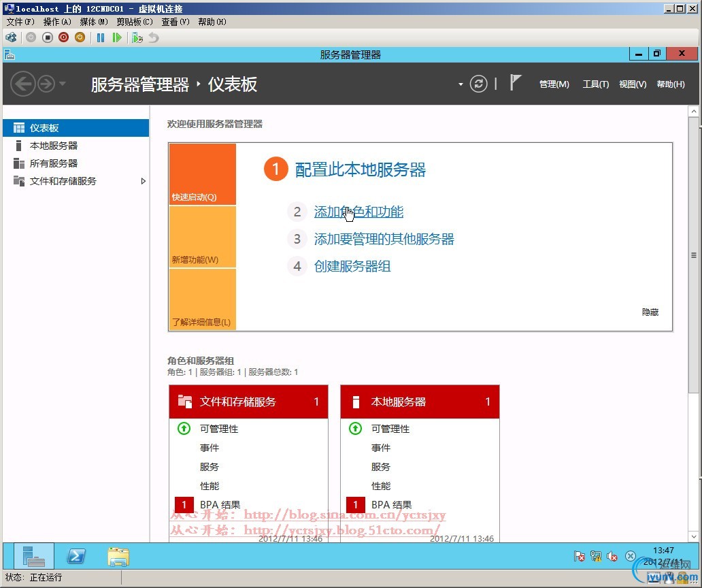Click red BPA count badge in 本地服务器 tile
This screenshot has width=702, height=588.
[x=356, y=505]
